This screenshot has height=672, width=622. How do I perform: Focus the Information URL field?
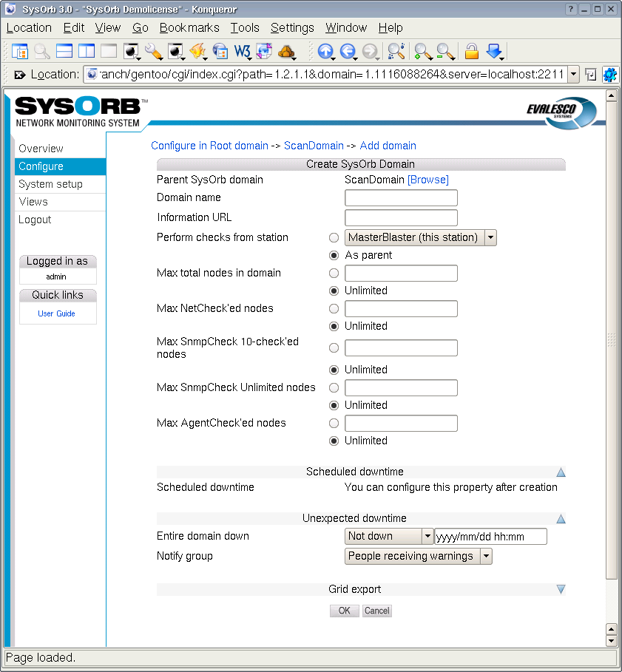pos(401,217)
